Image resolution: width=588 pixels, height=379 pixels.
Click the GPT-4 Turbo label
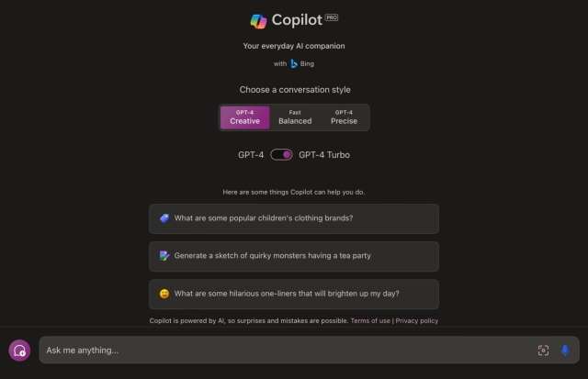[x=324, y=155]
